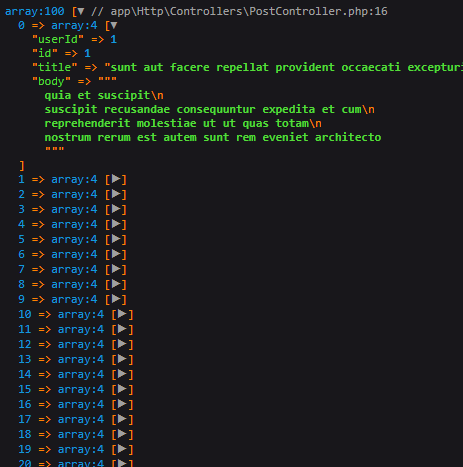Select the body line "quia et suscipit"
The height and width of the screenshot is (467, 463).
[97, 95]
